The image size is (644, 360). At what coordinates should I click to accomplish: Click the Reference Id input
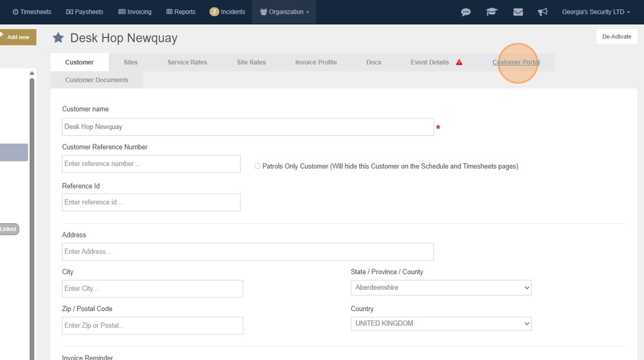tap(151, 202)
